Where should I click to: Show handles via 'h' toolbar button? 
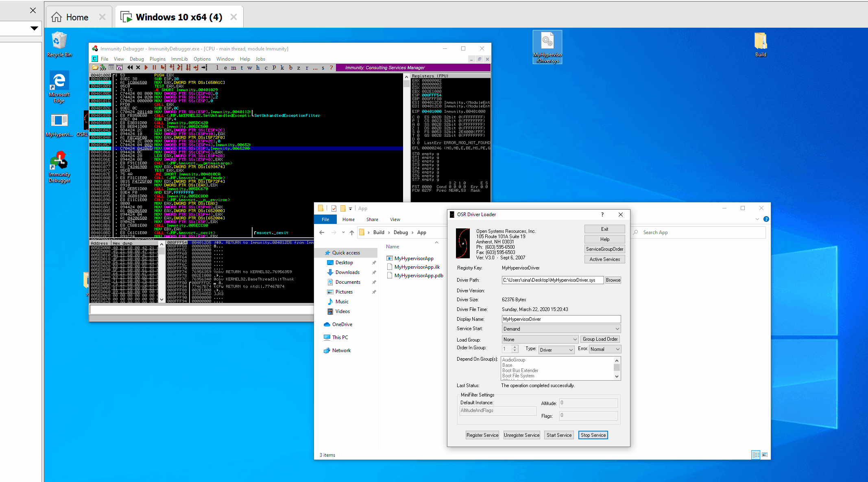(258, 68)
